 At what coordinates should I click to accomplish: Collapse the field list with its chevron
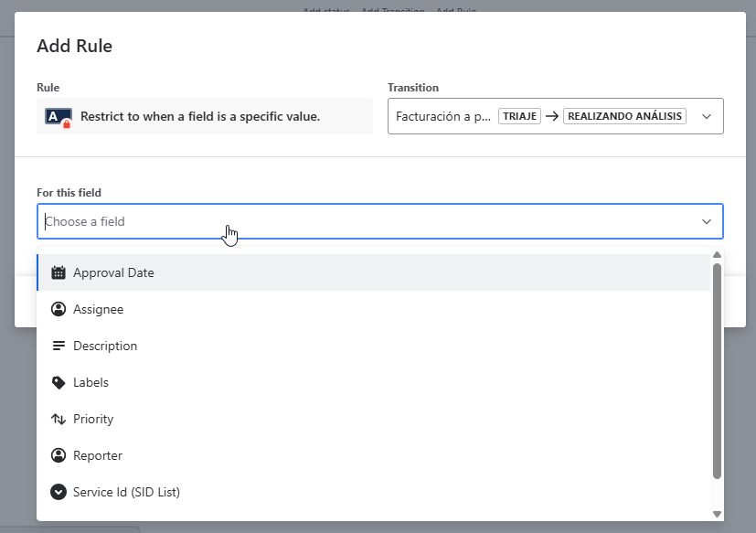(x=706, y=221)
